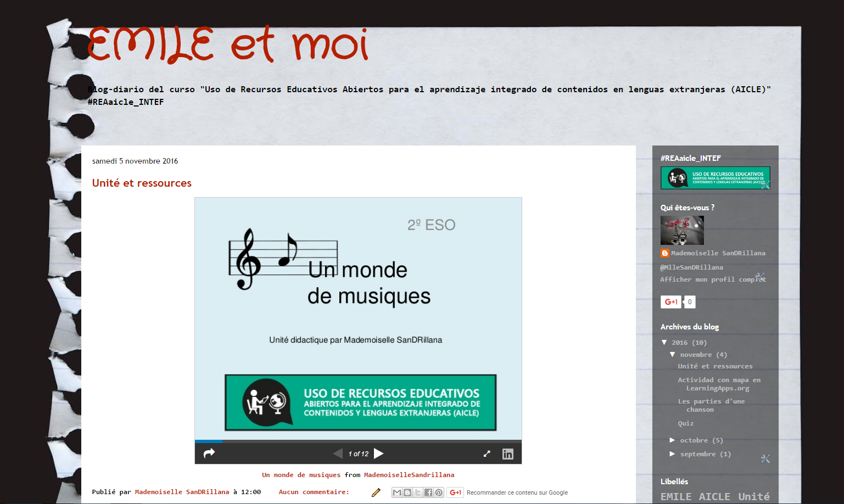Pin the post using the Pinterest icon
This screenshot has width=844, height=504.
438,492
